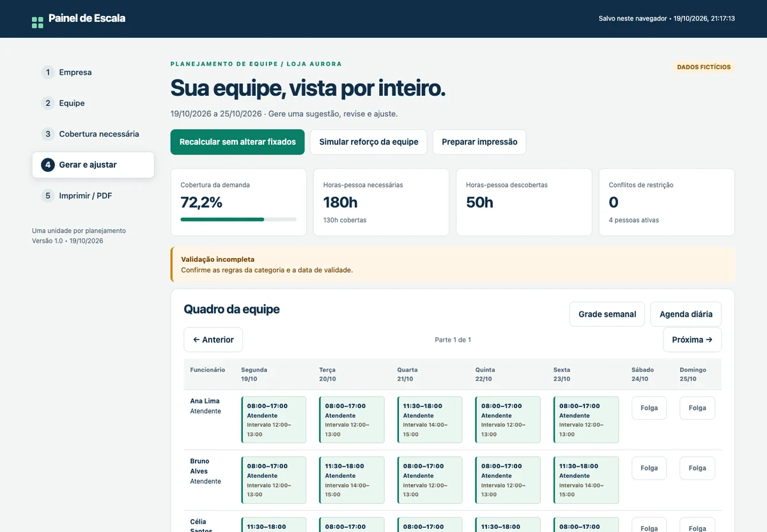Click Conflitos de restrição value 0
The height and width of the screenshot is (532, 767).
point(614,202)
